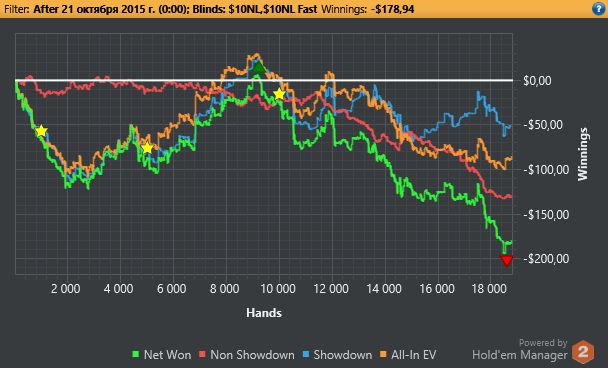Click the 8 000 hands axis label

click(x=225, y=289)
